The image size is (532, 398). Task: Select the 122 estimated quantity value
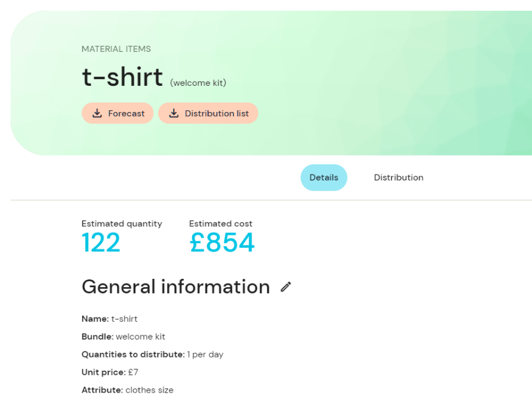101,242
